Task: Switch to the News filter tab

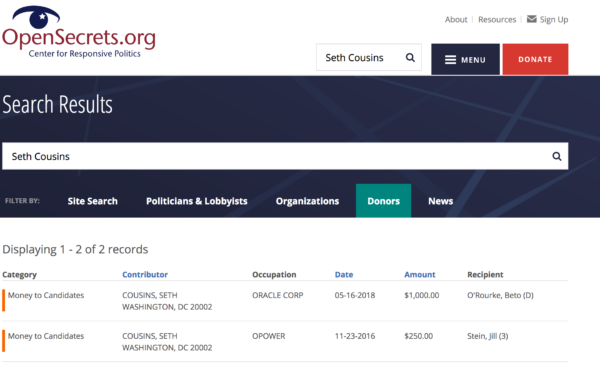Action: [440, 201]
